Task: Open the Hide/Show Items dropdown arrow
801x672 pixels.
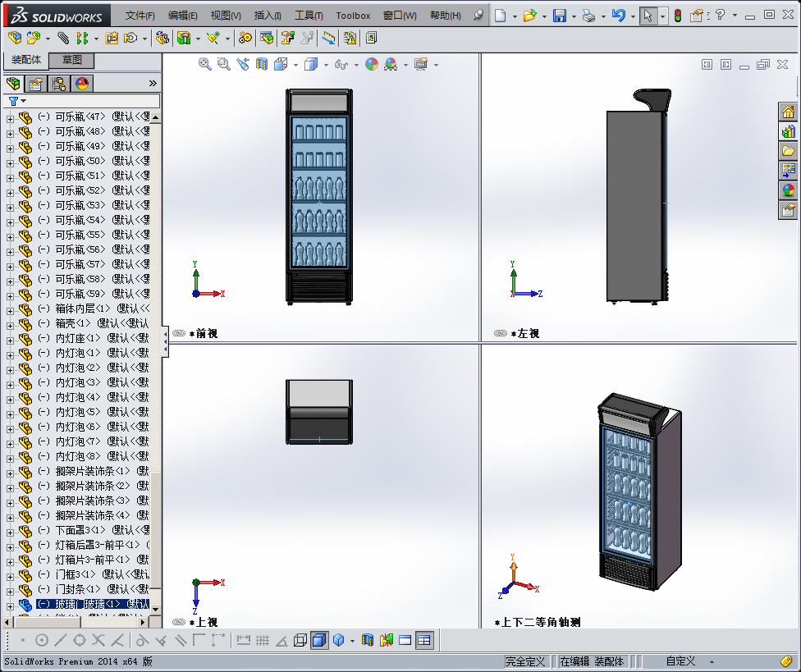Action: [356, 65]
